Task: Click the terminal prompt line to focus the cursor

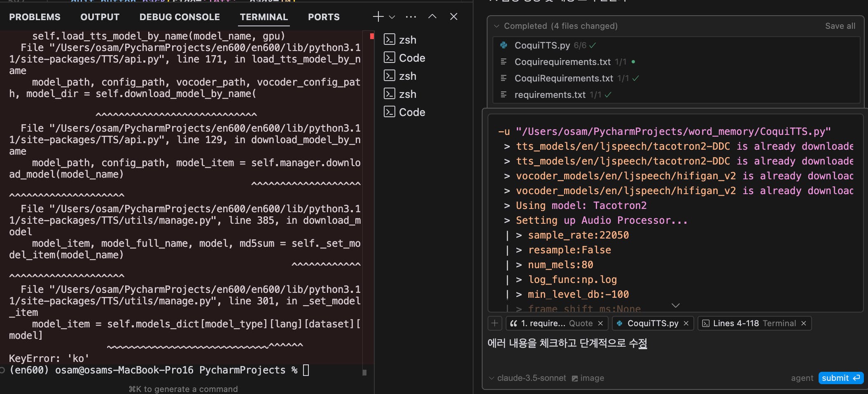Action: (x=159, y=370)
